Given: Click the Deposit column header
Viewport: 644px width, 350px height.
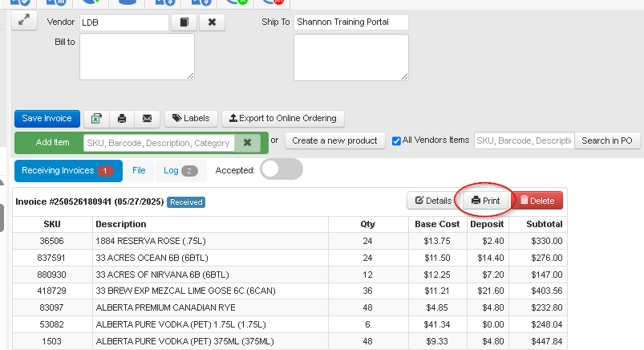Looking at the screenshot, I should tap(487, 224).
